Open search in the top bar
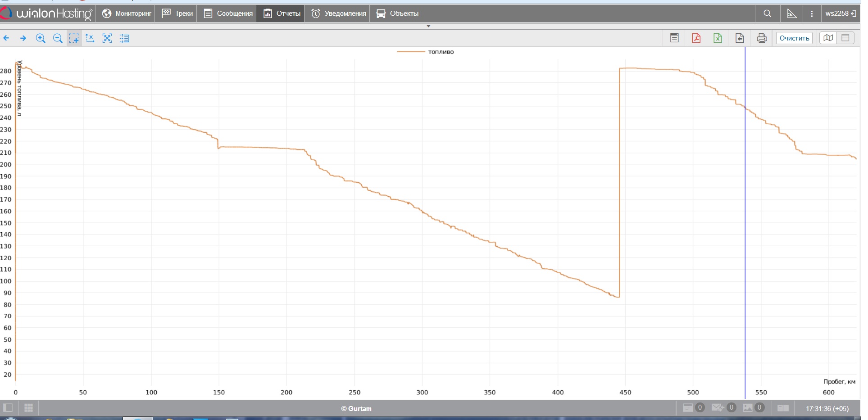This screenshot has width=868, height=420. click(x=768, y=14)
